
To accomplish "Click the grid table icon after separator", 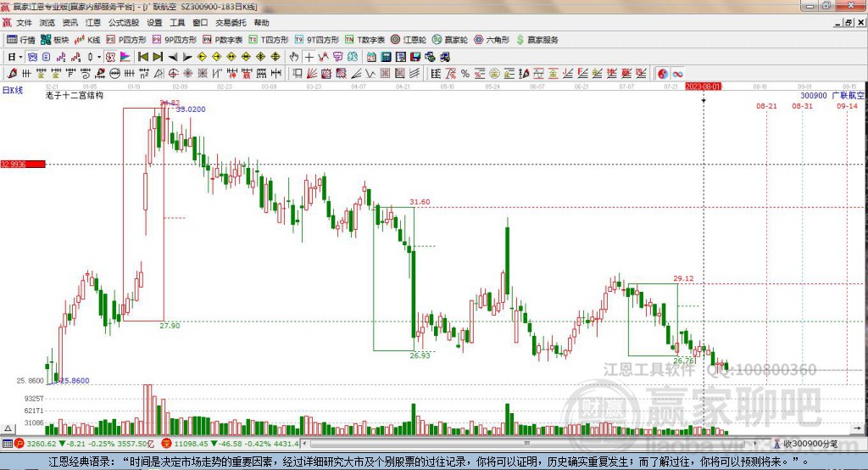I will [437, 73].
